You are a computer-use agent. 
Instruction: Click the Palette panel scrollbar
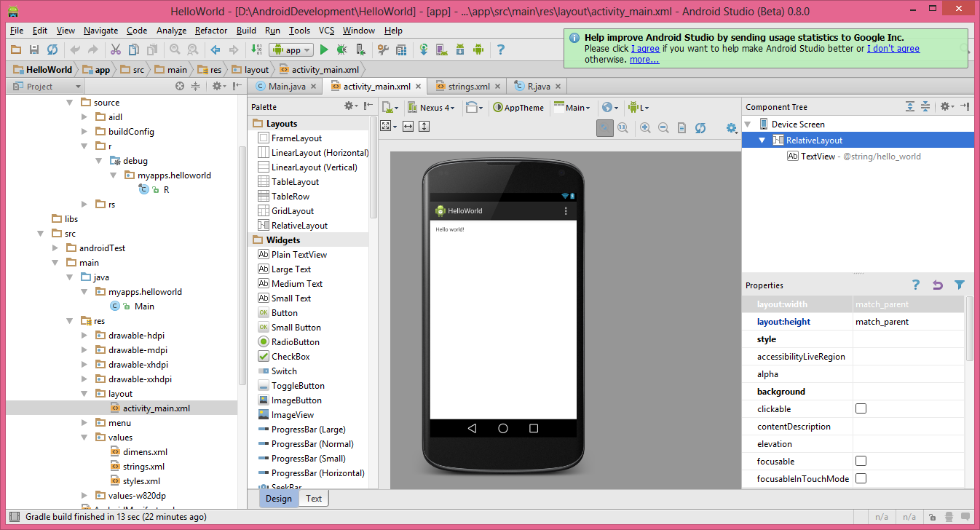(374, 167)
